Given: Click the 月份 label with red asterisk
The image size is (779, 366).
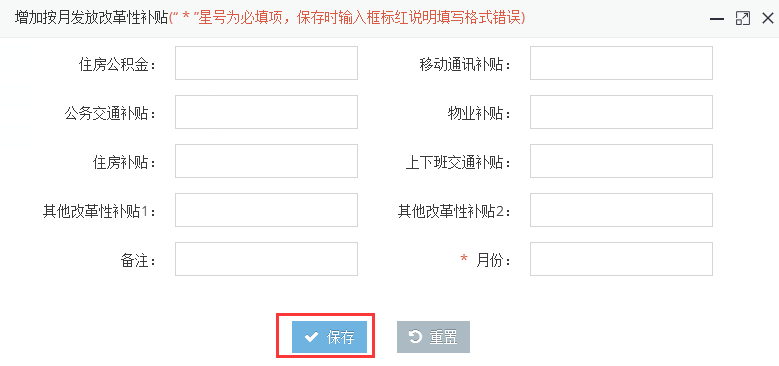Looking at the screenshot, I should 486,260.
